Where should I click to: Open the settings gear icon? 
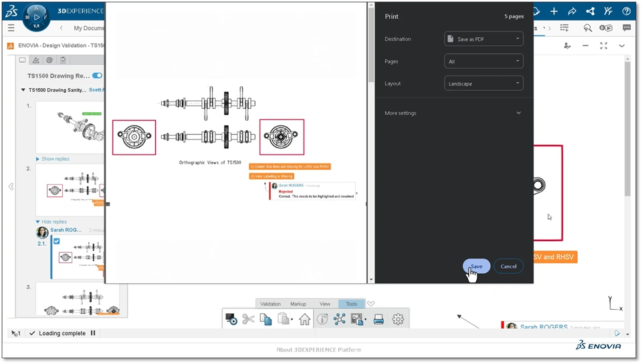tap(398, 319)
